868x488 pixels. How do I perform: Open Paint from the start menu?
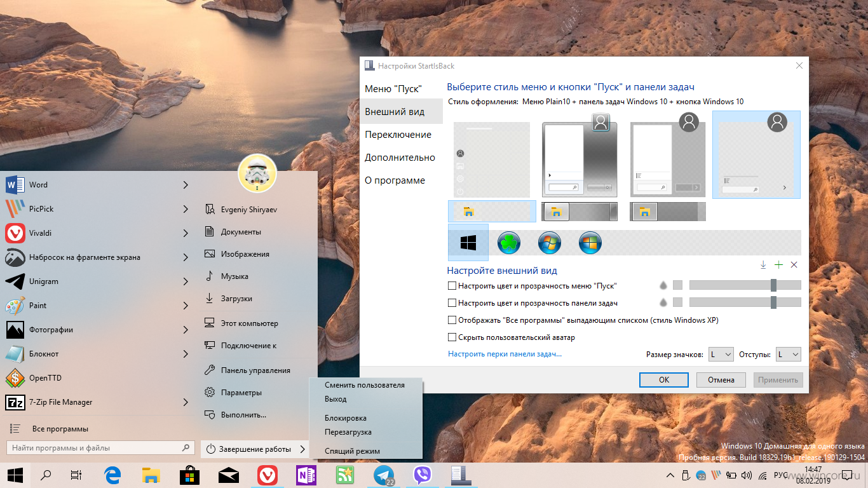coord(97,306)
